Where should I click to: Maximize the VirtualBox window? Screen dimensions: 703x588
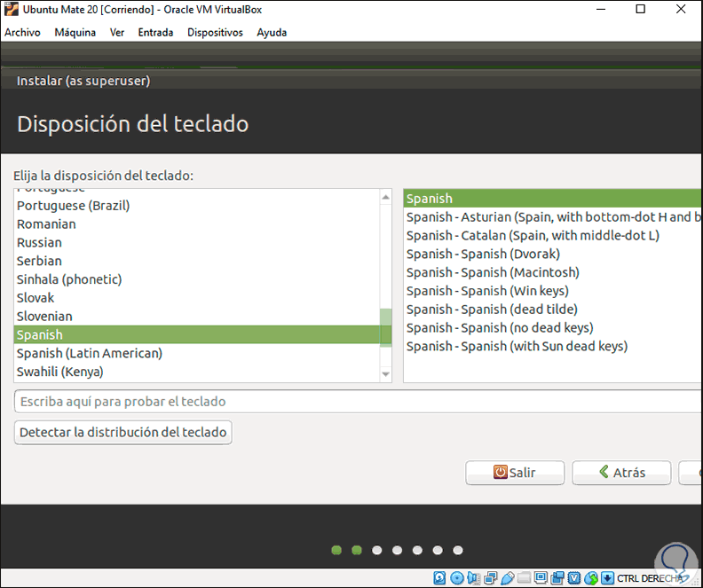641,10
